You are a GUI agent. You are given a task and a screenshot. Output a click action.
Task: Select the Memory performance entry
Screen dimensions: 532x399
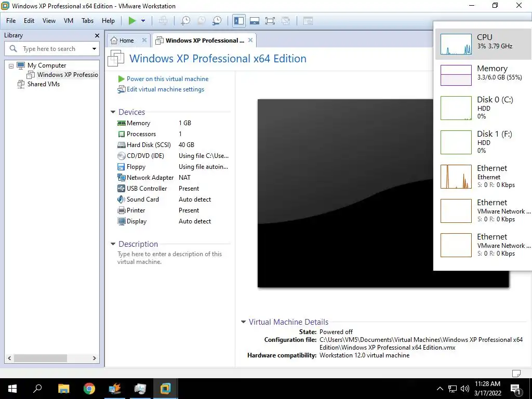(x=484, y=75)
